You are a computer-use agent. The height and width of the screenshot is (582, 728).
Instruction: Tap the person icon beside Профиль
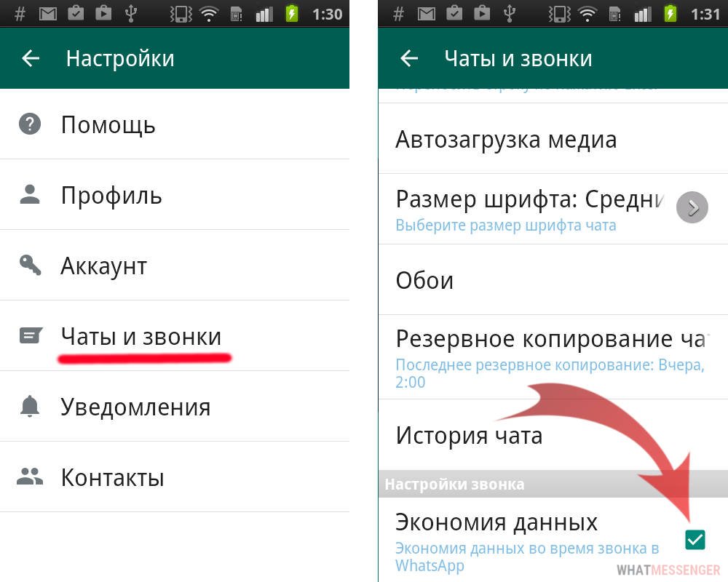pyautogui.click(x=30, y=194)
